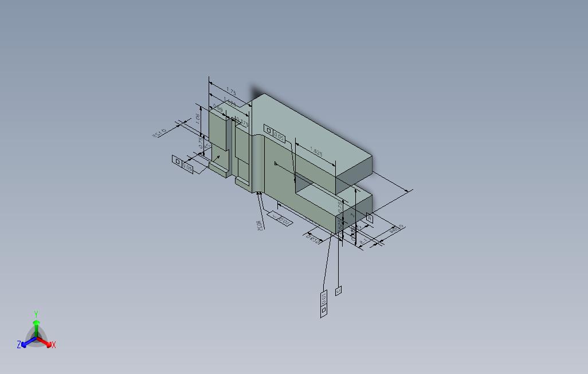The image size is (588, 374).
Task: Select the 0.05 tolerance frame on the top face
Action: click(x=275, y=134)
